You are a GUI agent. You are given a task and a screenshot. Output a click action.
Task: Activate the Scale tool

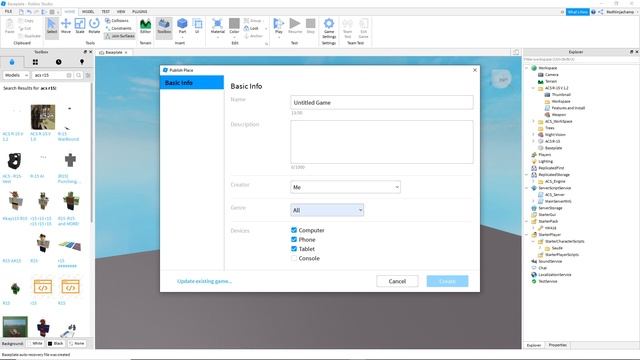pyautogui.click(x=80, y=27)
